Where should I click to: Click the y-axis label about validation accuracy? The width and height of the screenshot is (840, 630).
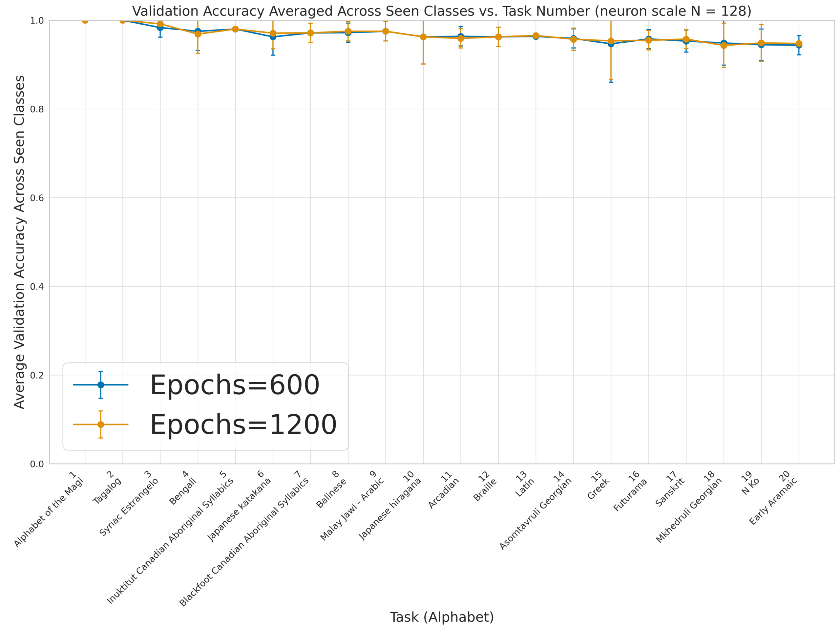(x=19, y=242)
